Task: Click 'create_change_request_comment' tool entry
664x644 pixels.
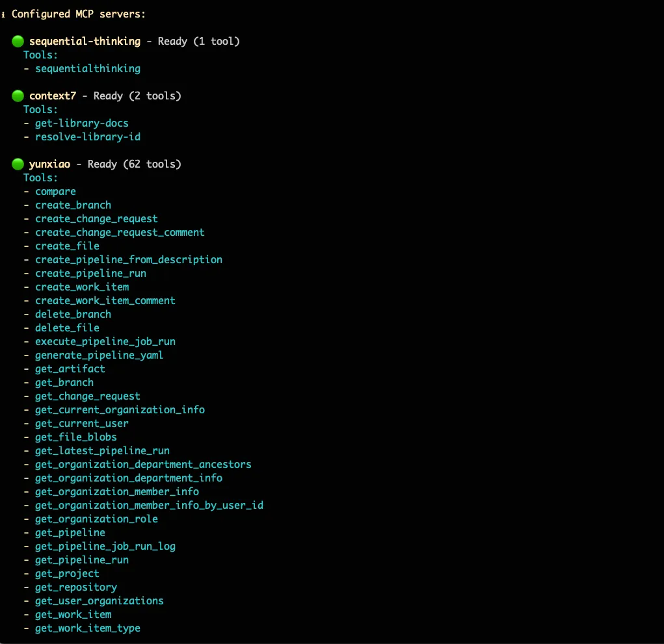Action: click(x=120, y=233)
